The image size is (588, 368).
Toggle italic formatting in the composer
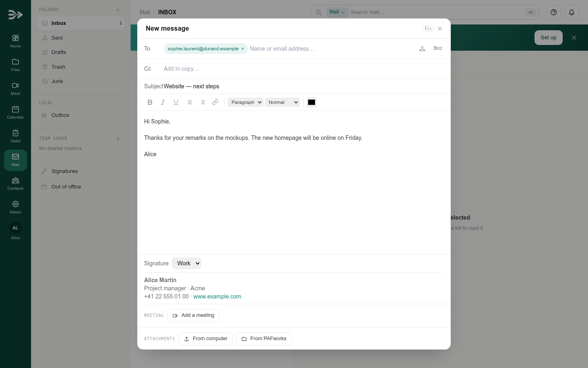tap(163, 102)
